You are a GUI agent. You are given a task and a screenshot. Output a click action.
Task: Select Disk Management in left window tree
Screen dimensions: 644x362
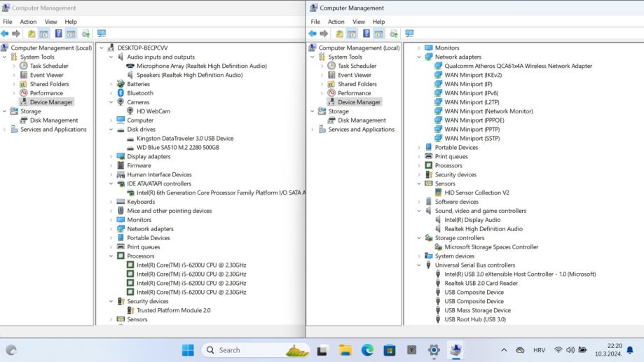53,120
